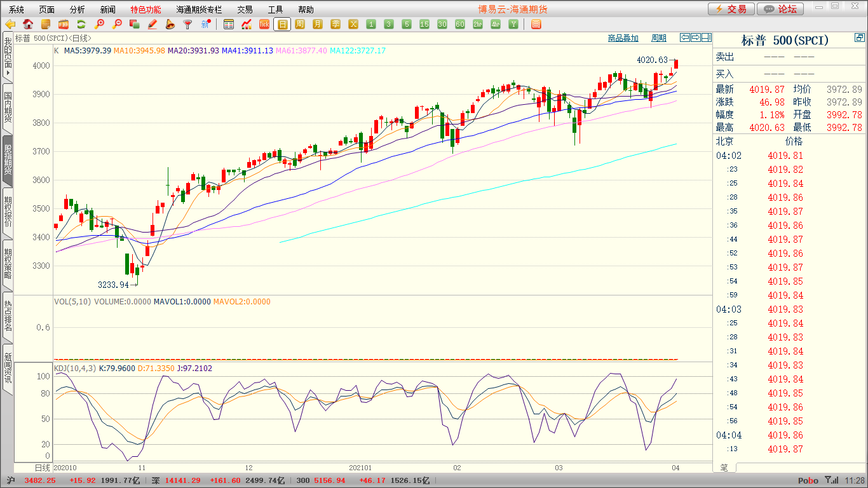Open the funnel filter icon
Viewport: 868px width, 488px height.
click(187, 24)
